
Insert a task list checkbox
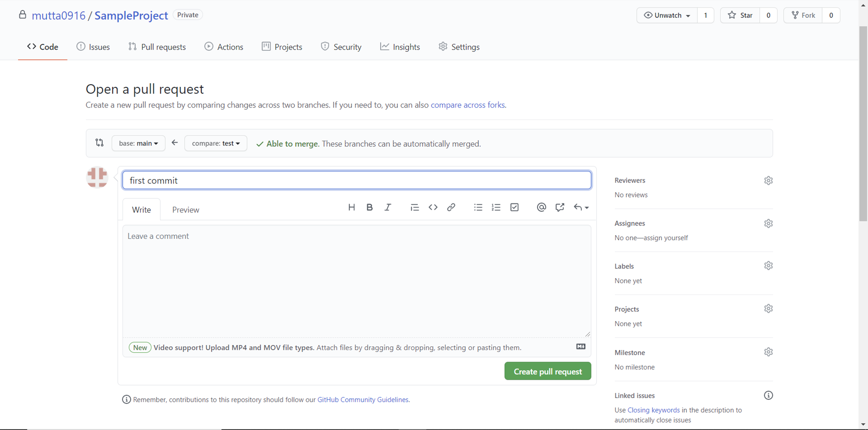pyautogui.click(x=514, y=208)
